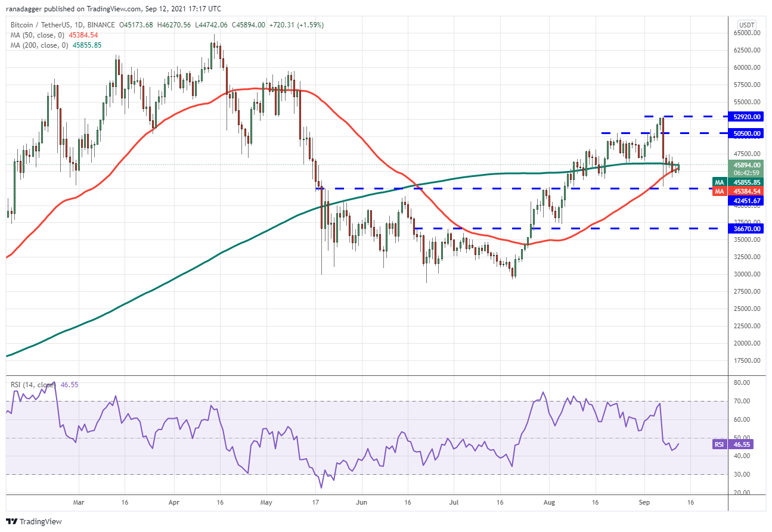Image resolution: width=772 pixels, height=532 pixels.
Task: Click the 42451.67 price level tag
Action: tap(747, 201)
